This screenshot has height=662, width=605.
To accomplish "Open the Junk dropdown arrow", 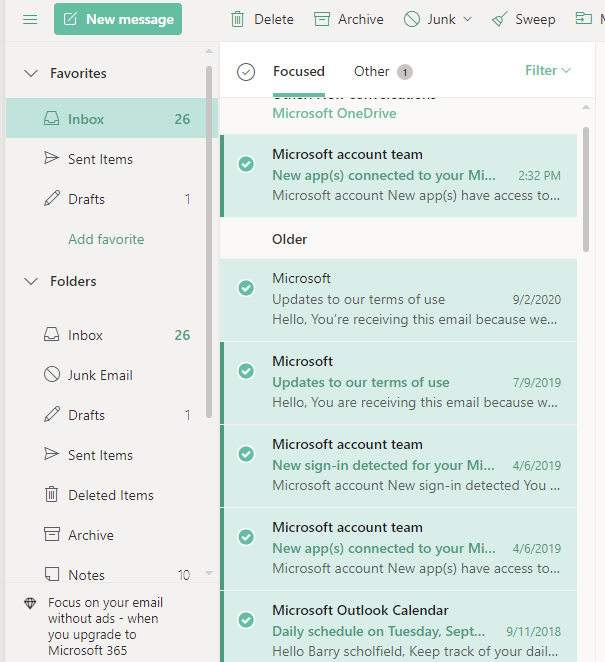I will (467, 19).
